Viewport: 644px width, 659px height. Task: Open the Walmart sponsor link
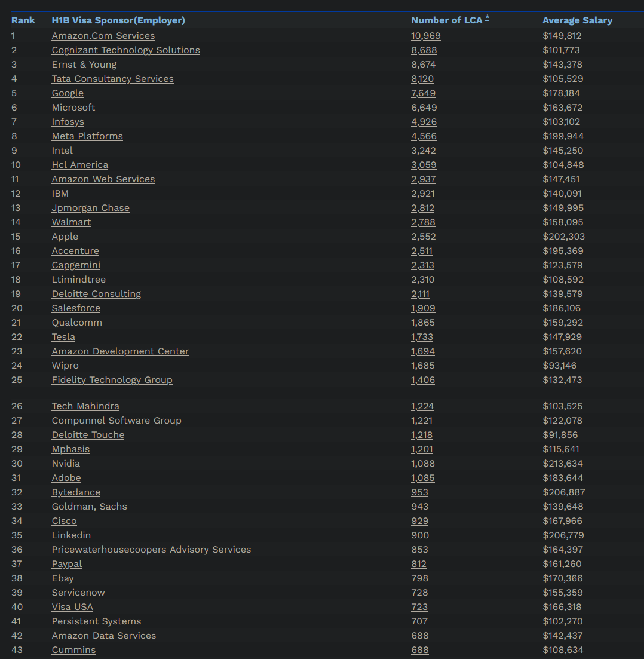tap(71, 222)
